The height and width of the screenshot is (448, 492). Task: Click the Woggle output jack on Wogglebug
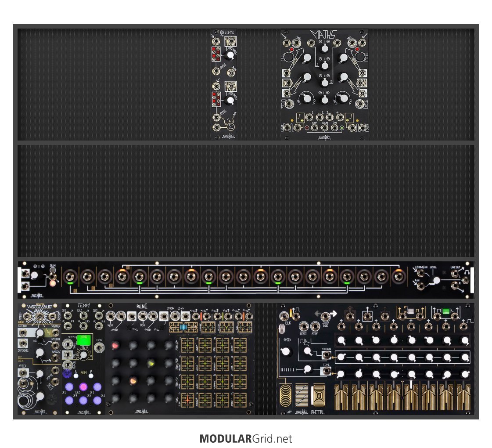tap(56, 358)
